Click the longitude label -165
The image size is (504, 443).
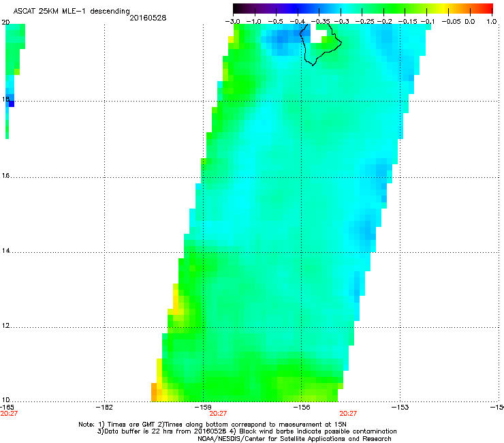click(7, 408)
